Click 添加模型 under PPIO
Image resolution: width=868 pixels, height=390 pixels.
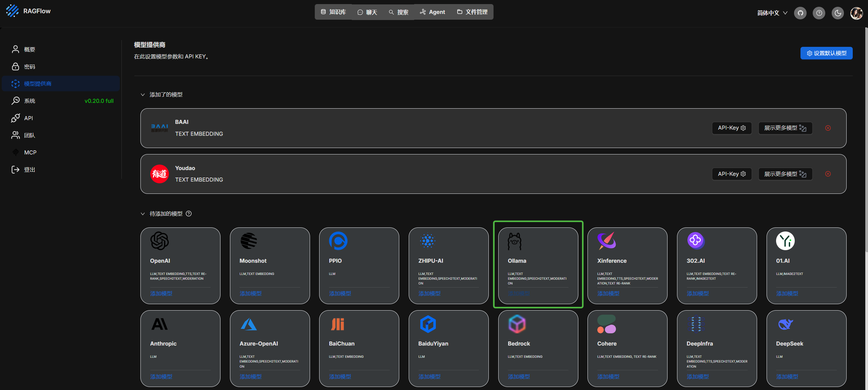340,293
